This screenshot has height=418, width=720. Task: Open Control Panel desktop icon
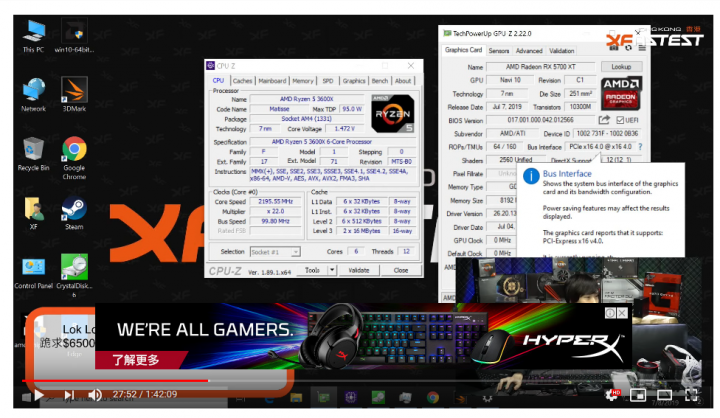coord(34,272)
